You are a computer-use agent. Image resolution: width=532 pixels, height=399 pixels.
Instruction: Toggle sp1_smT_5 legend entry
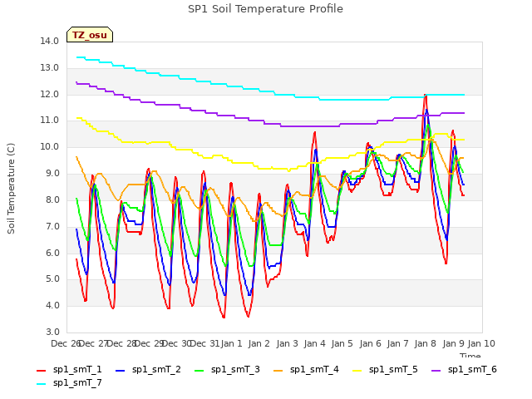385,369
